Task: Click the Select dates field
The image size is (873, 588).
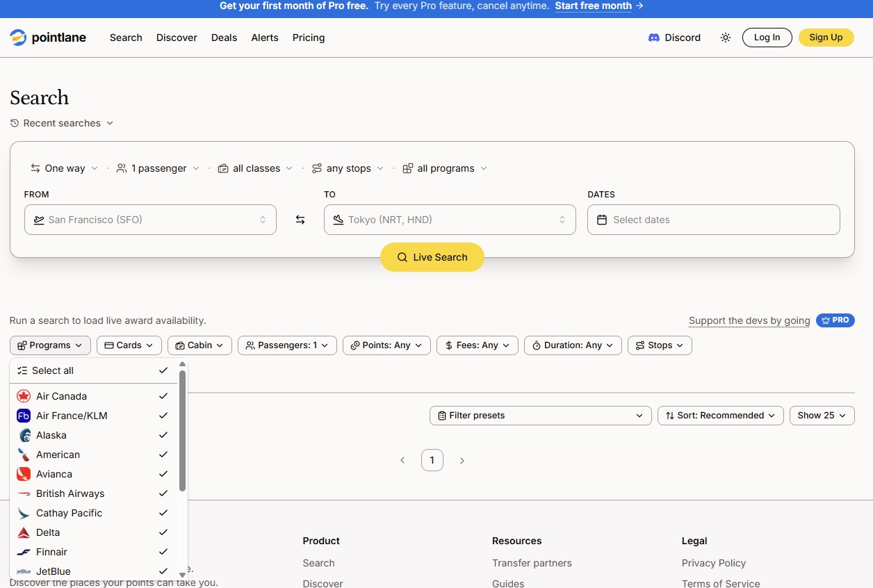Action: (x=714, y=220)
